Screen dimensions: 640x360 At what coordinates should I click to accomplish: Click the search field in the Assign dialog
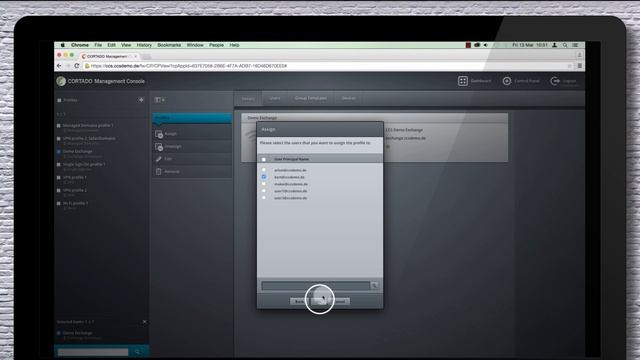(316, 285)
